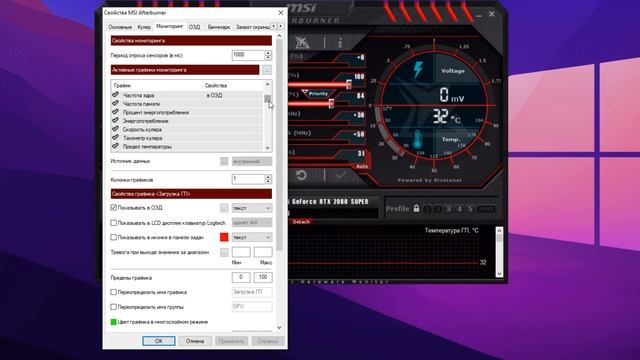Toggle checkmark for 'Тахометр кулера' graph
The height and width of the screenshot is (360, 640).
click(115, 138)
